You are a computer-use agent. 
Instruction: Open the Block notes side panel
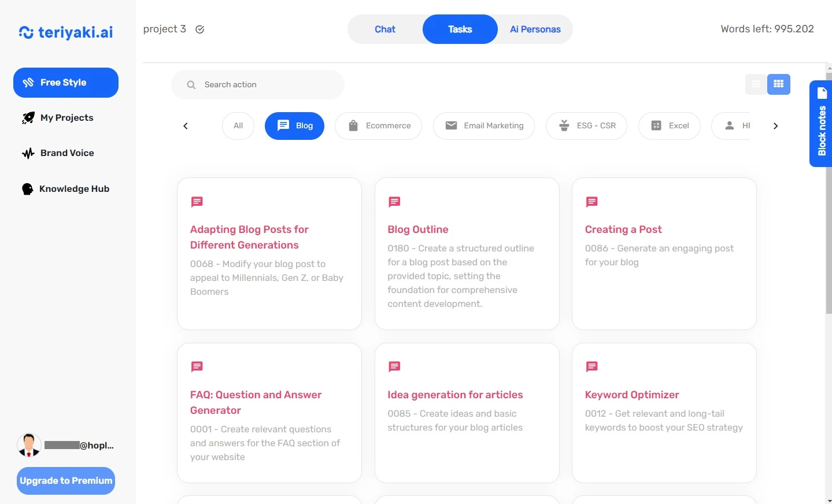coord(821,124)
